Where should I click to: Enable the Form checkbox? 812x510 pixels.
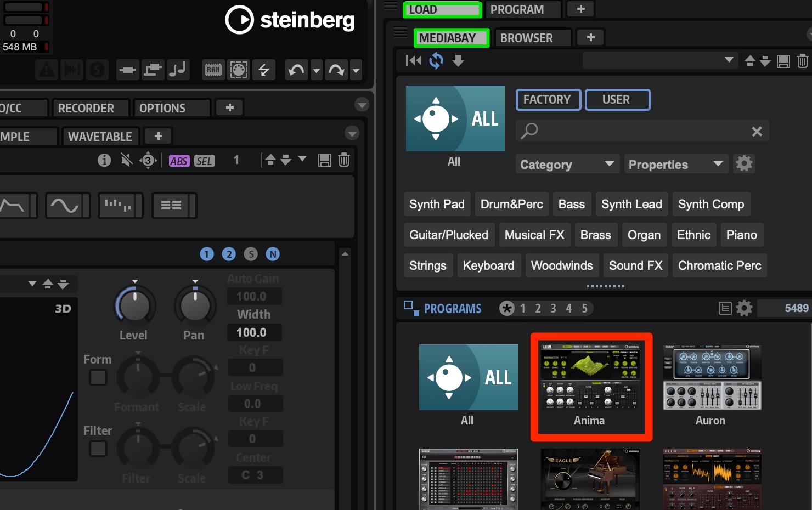(98, 377)
